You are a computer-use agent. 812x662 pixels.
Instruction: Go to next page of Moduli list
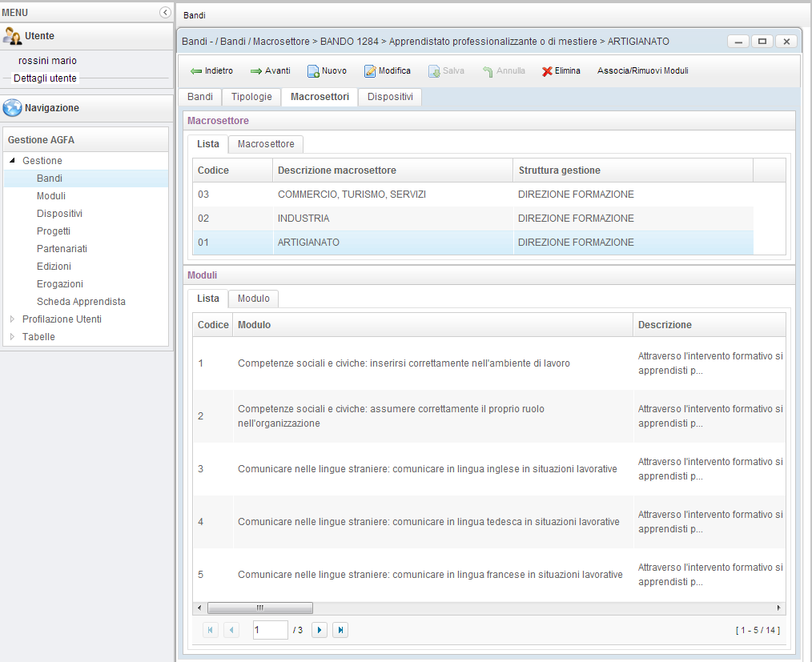(319, 630)
